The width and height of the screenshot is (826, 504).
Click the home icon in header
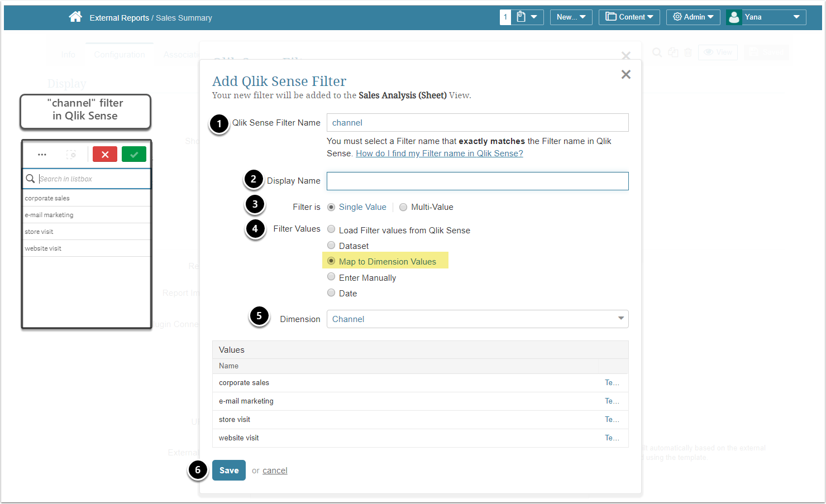(x=75, y=17)
